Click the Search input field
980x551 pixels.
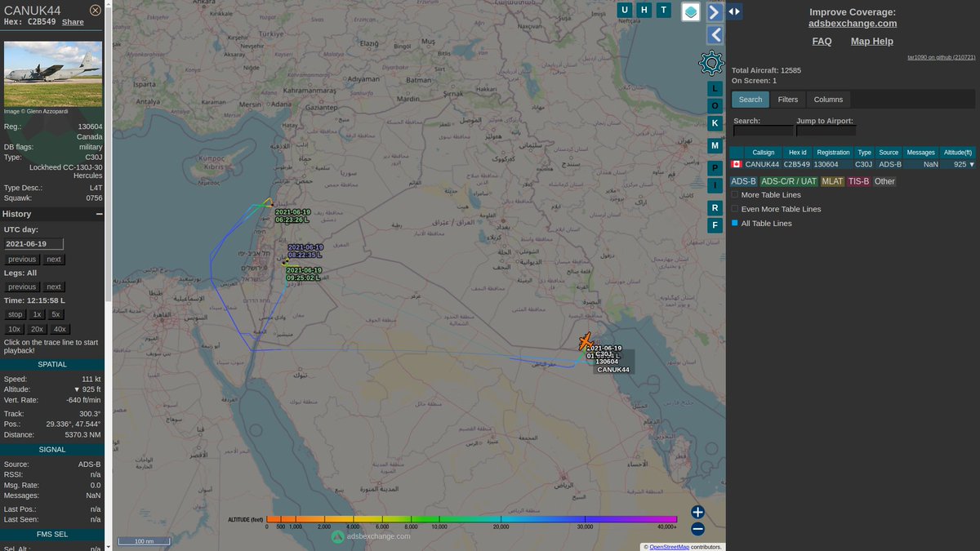point(764,131)
